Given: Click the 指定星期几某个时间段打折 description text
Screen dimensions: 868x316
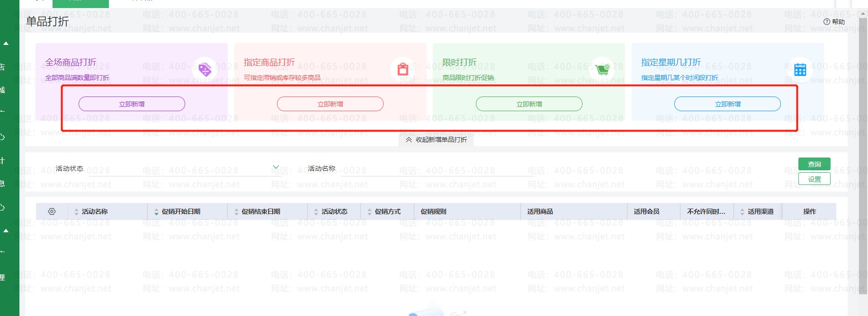Looking at the screenshot, I should pyautogui.click(x=679, y=78).
